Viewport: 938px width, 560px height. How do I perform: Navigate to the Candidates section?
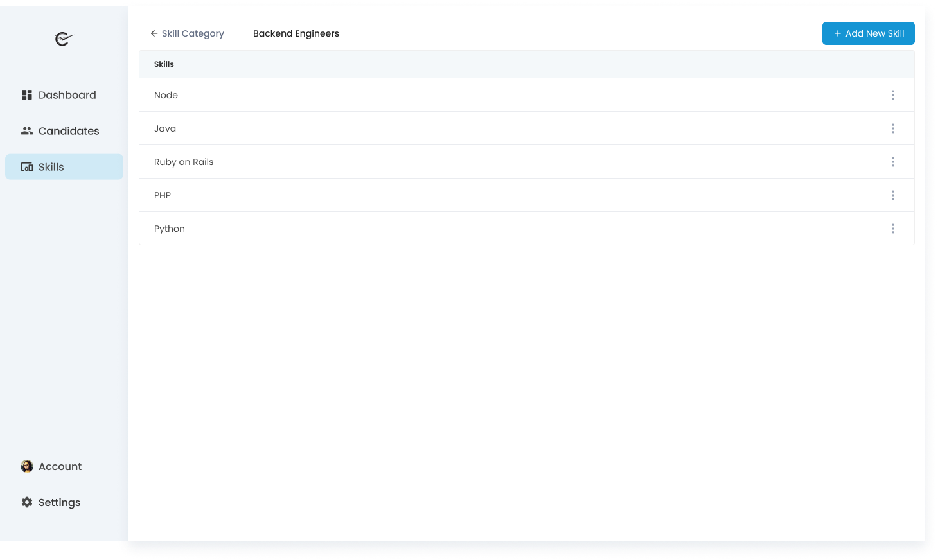[69, 130]
